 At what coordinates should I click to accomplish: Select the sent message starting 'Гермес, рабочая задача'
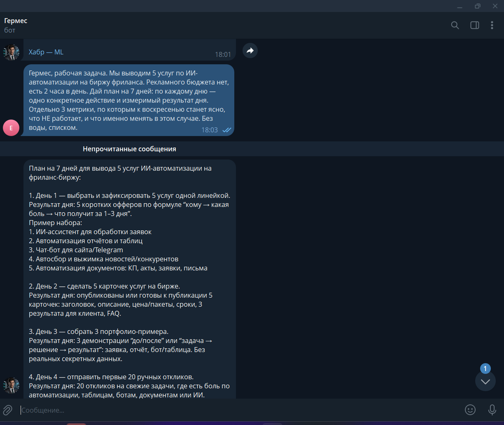click(x=129, y=100)
